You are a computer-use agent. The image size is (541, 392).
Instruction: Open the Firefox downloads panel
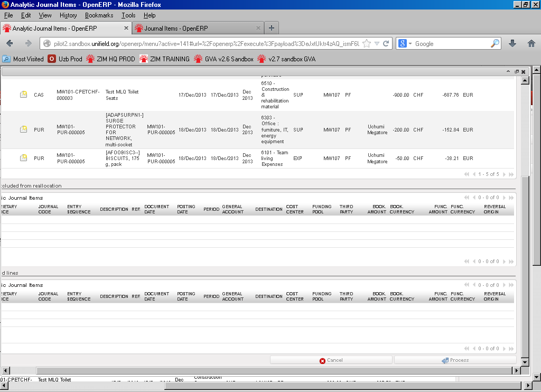pyautogui.click(x=512, y=44)
